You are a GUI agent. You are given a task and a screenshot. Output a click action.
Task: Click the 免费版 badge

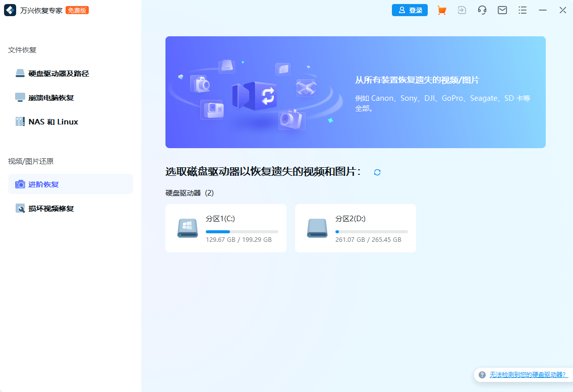point(77,10)
